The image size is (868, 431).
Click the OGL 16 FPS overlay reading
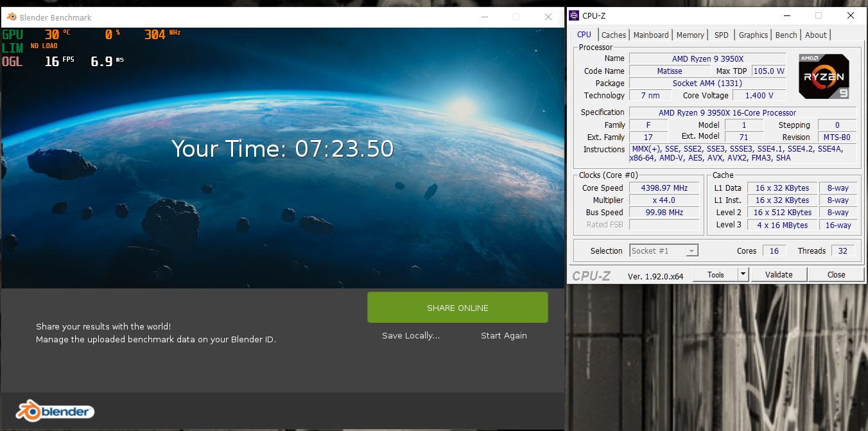point(59,61)
